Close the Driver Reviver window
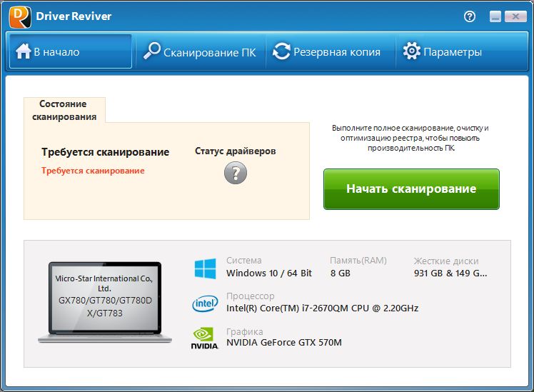Viewport: 534px width, 392px height. tap(515, 16)
